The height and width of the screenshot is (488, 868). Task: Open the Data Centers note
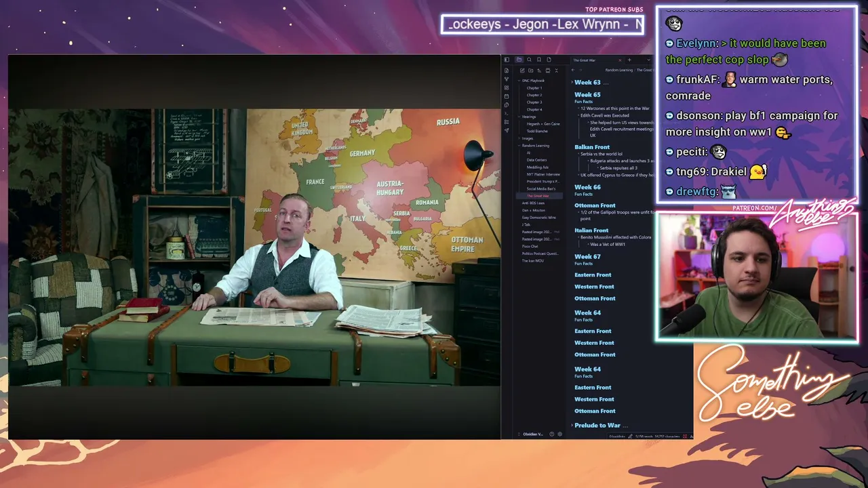[x=536, y=160]
